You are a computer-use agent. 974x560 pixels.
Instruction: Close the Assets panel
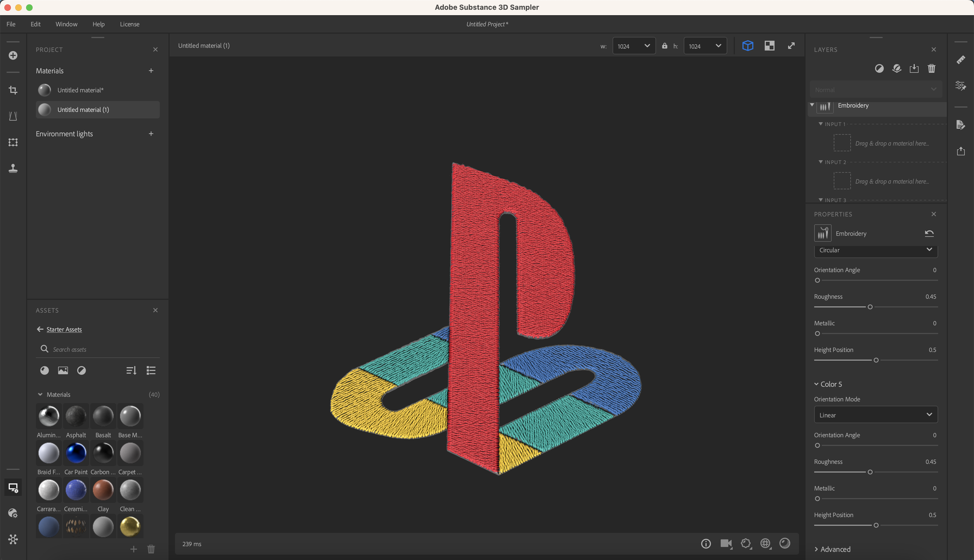click(155, 310)
